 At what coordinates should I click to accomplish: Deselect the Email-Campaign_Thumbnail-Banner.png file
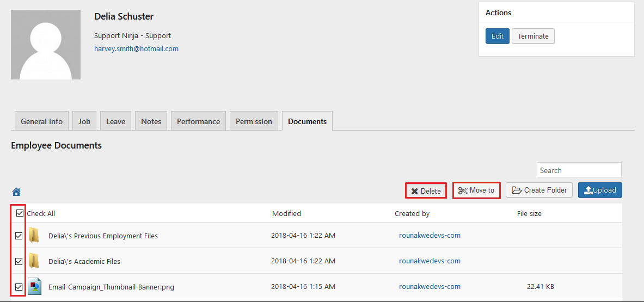coord(19,287)
